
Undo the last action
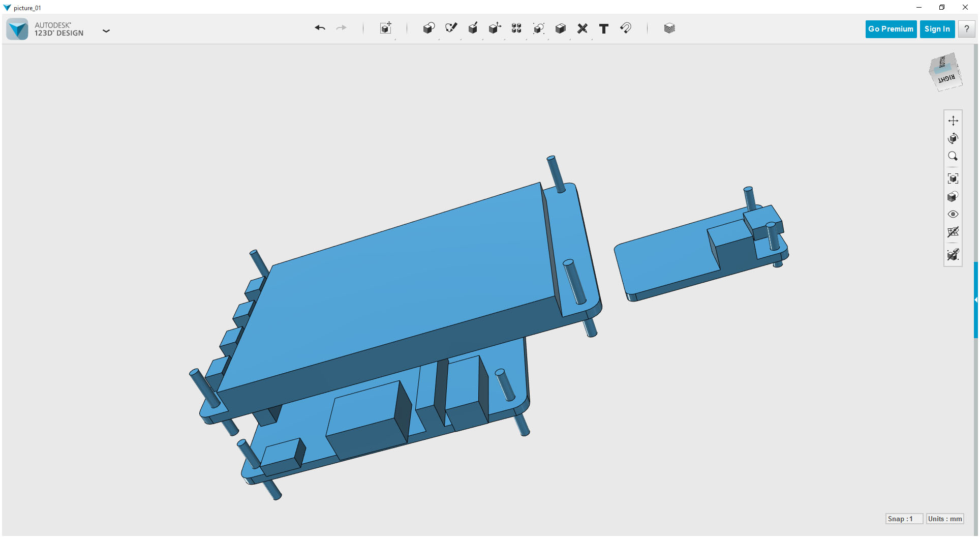pos(320,28)
